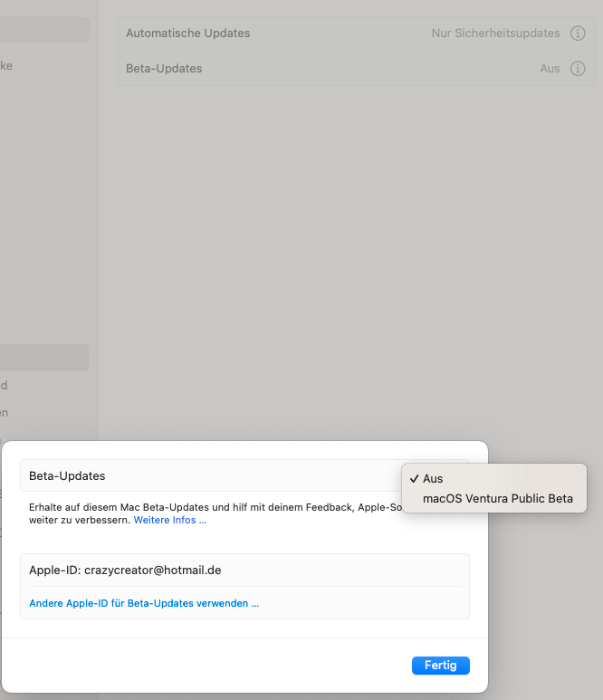Image resolution: width=603 pixels, height=700 pixels.
Task: Click the Aus value in Beta-Updates row
Action: [550, 68]
